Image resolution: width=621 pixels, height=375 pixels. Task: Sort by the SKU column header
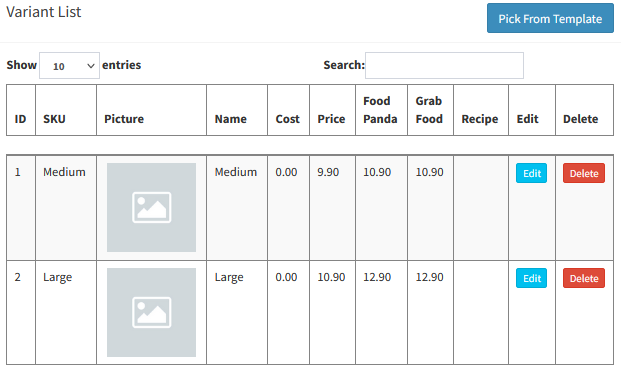(66, 110)
